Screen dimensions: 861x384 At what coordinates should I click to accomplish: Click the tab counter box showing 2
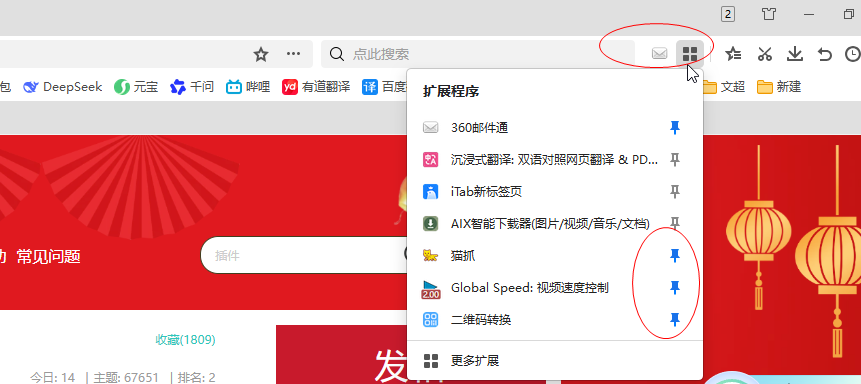coord(728,14)
